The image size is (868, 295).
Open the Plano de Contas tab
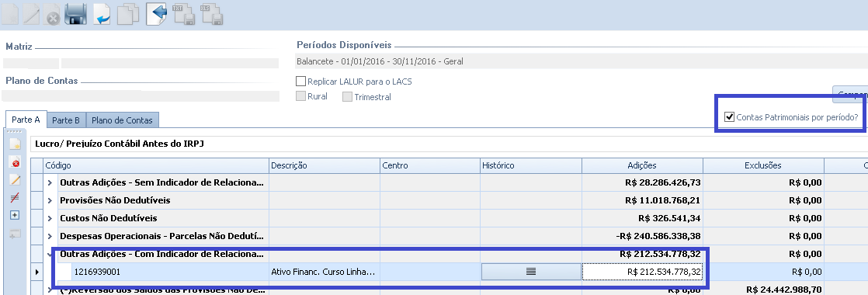point(122,120)
